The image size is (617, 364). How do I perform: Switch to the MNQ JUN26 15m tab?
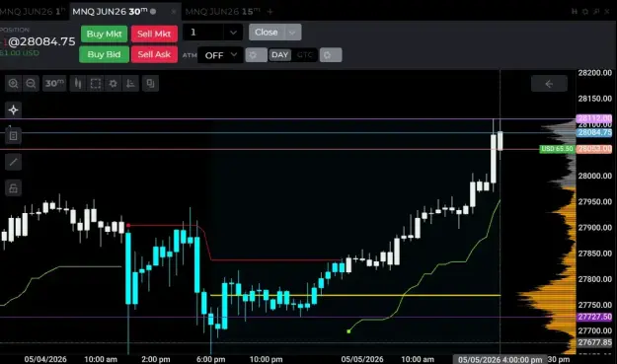(222, 12)
